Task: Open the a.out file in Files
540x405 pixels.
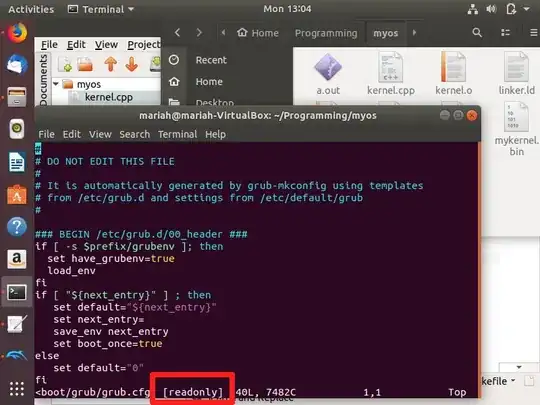Action: [328, 74]
